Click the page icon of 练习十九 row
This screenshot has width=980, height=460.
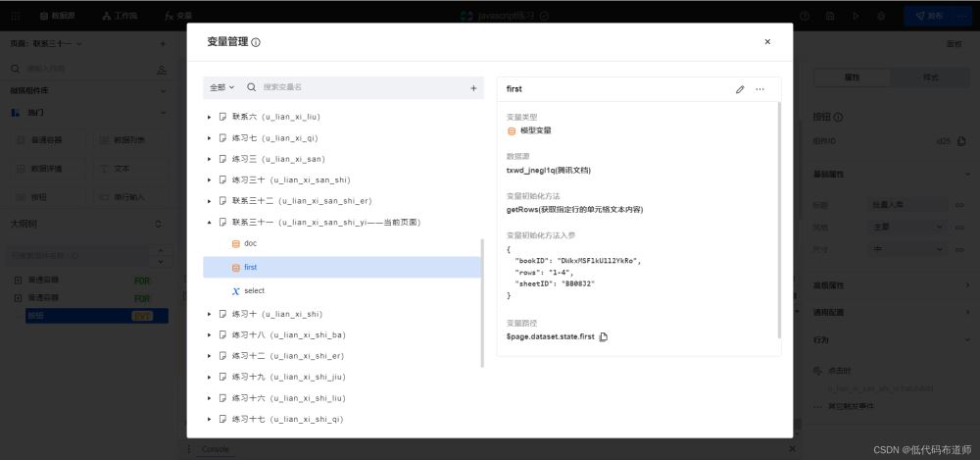222,377
